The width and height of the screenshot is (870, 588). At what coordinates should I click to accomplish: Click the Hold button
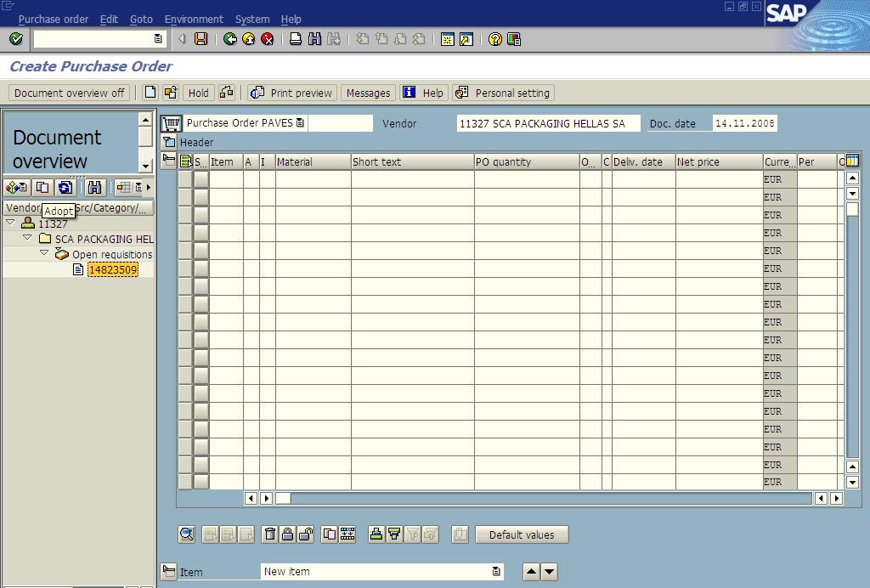tap(199, 93)
